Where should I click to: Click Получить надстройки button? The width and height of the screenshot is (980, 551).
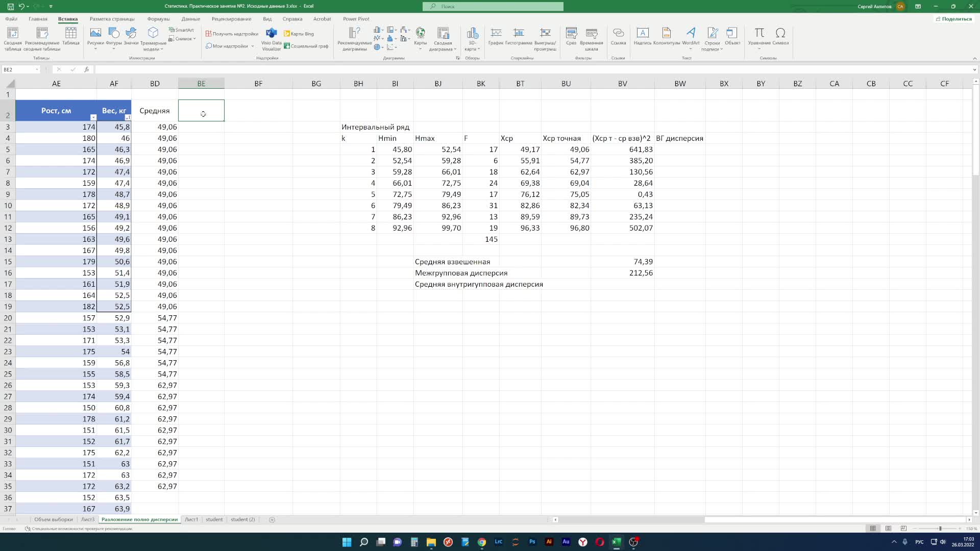tap(232, 34)
